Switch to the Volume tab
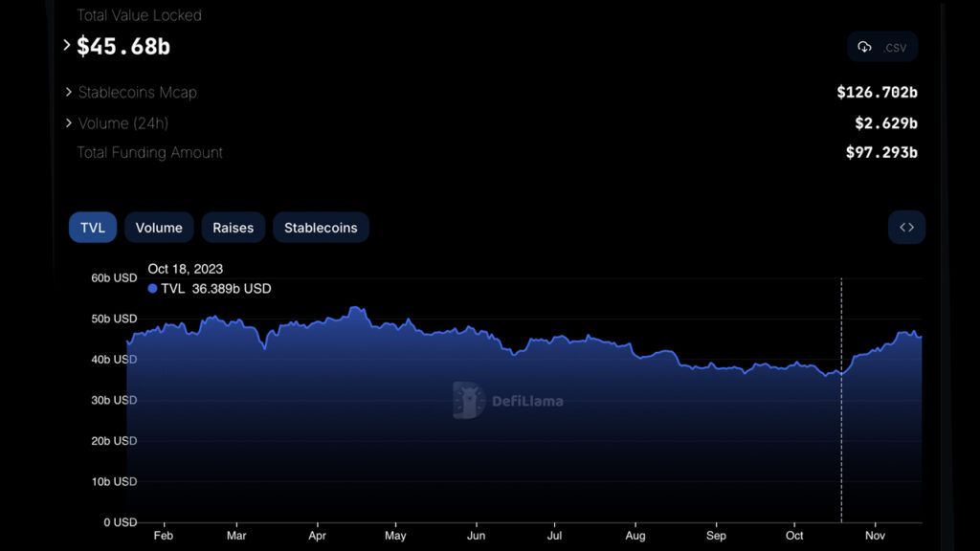The height and width of the screenshot is (551, 980). tap(159, 227)
